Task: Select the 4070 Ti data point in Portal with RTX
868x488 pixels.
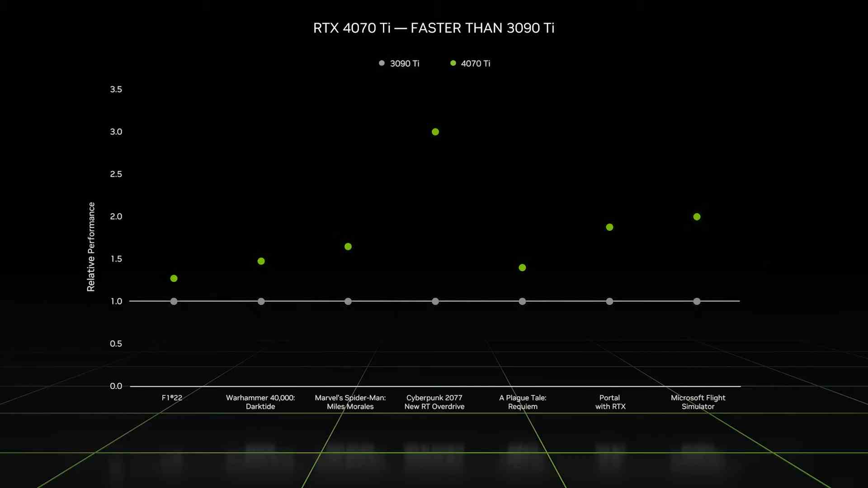Action: pos(609,226)
